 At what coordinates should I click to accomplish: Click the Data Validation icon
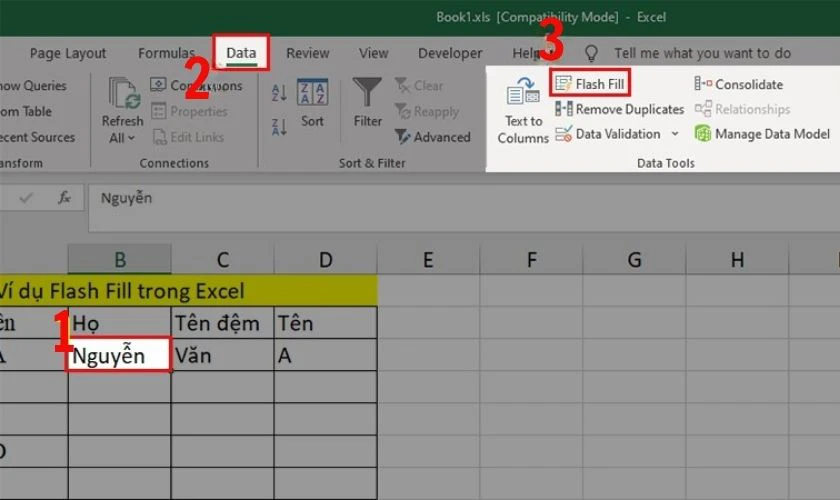(x=564, y=134)
